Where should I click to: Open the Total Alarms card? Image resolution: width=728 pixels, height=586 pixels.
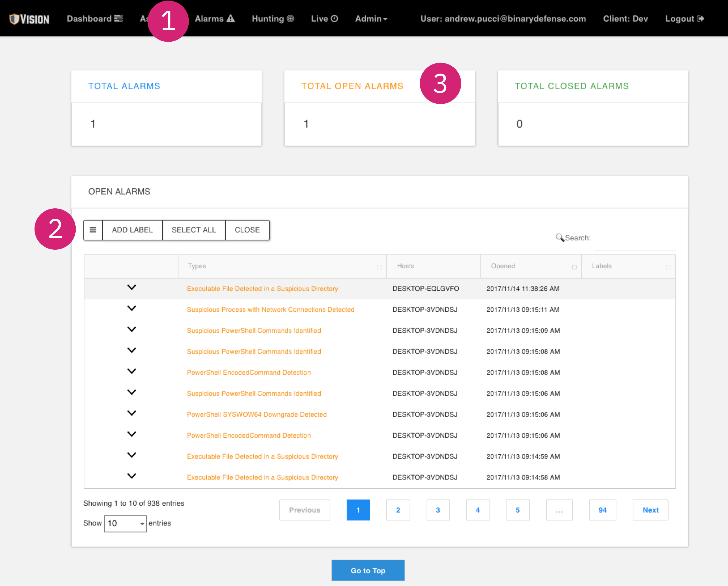pyautogui.click(x=167, y=108)
